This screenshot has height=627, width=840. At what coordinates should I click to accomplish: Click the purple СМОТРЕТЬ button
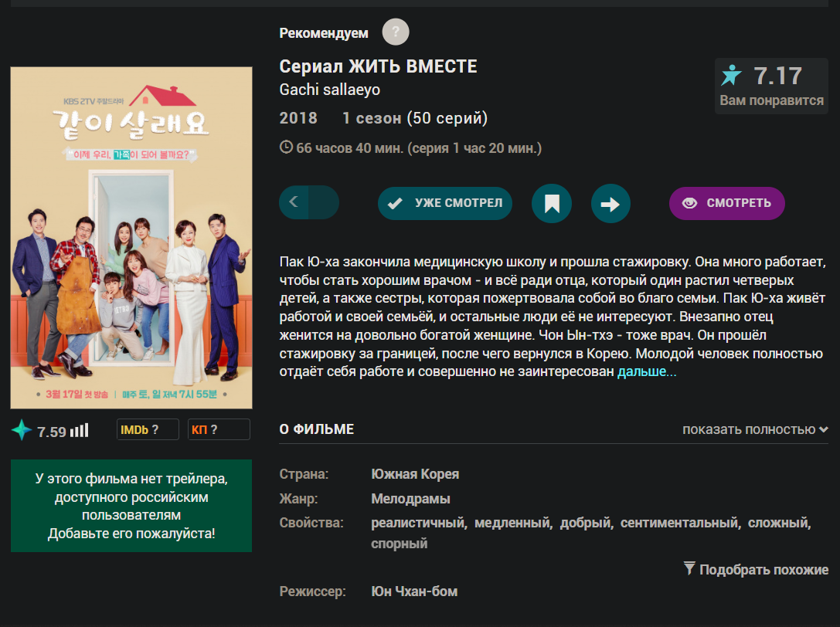coord(726,203)
